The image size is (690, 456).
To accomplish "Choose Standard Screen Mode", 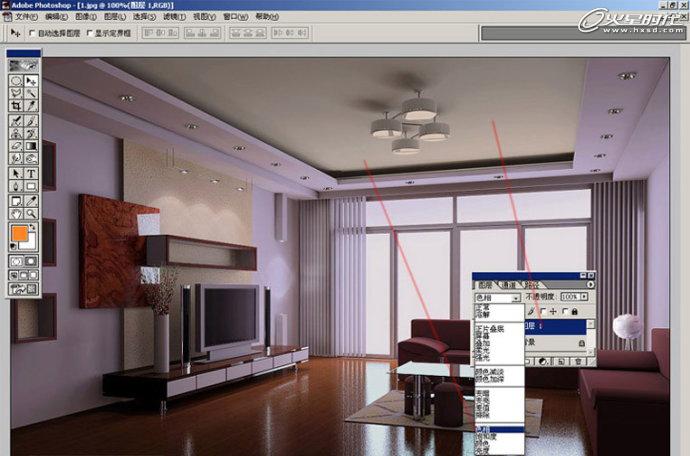I will (14, 276).
